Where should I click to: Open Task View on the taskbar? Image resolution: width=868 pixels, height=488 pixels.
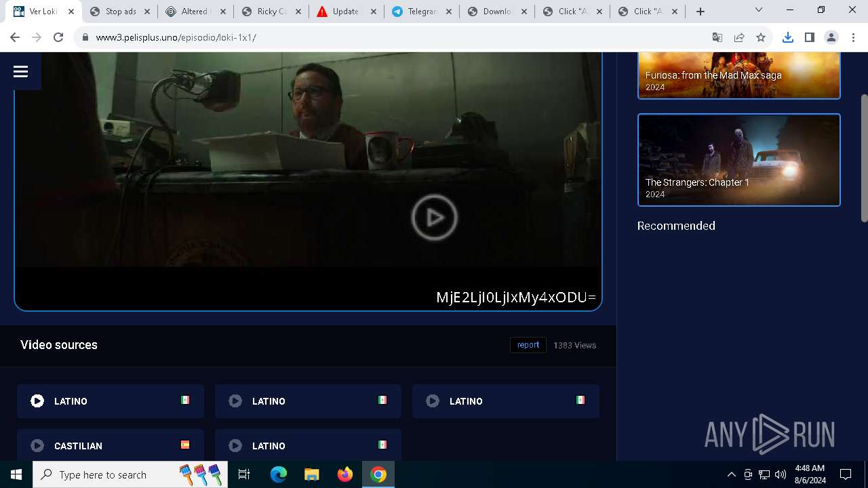tap(244, 474)
